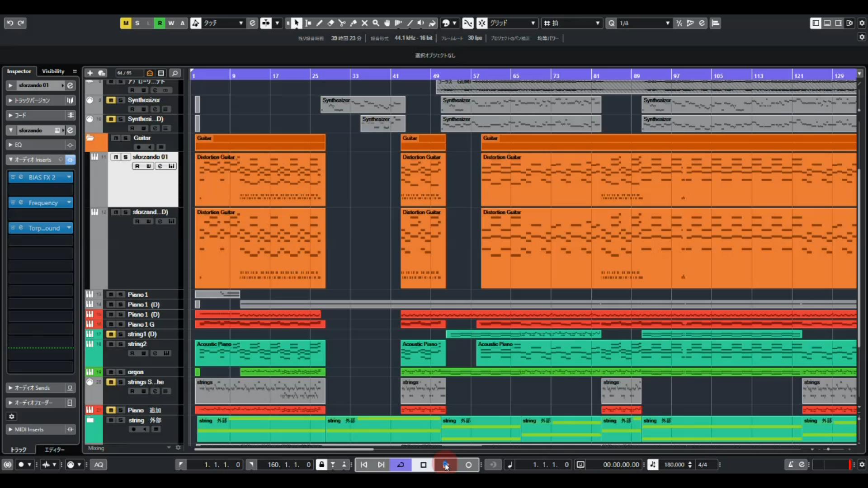Select the Scissors split tool
Viewport: 868px width, 488px height.
(342, 23)
